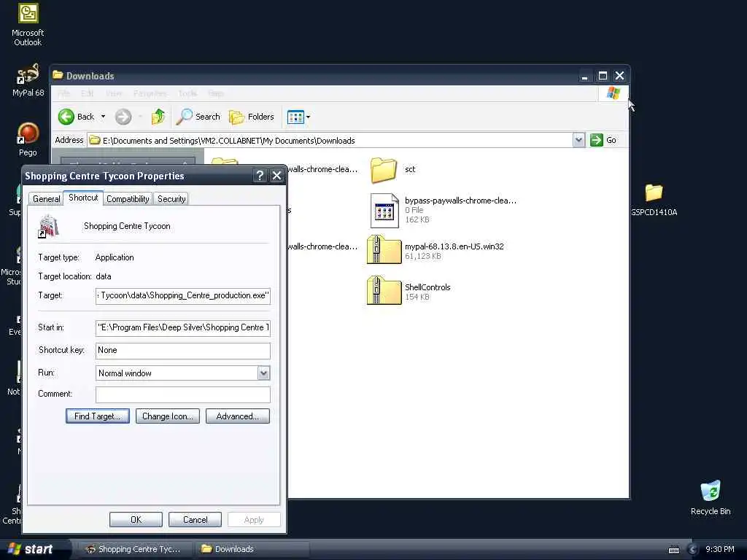Switch to General tab
The image size is (747, 560).
(46, 199)
